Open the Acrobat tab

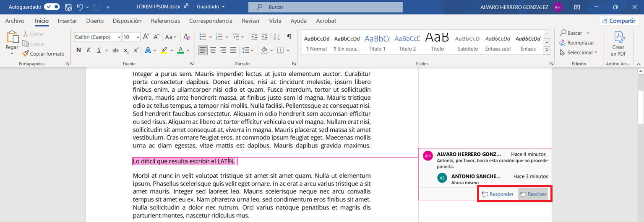click(x=326, y=21)
